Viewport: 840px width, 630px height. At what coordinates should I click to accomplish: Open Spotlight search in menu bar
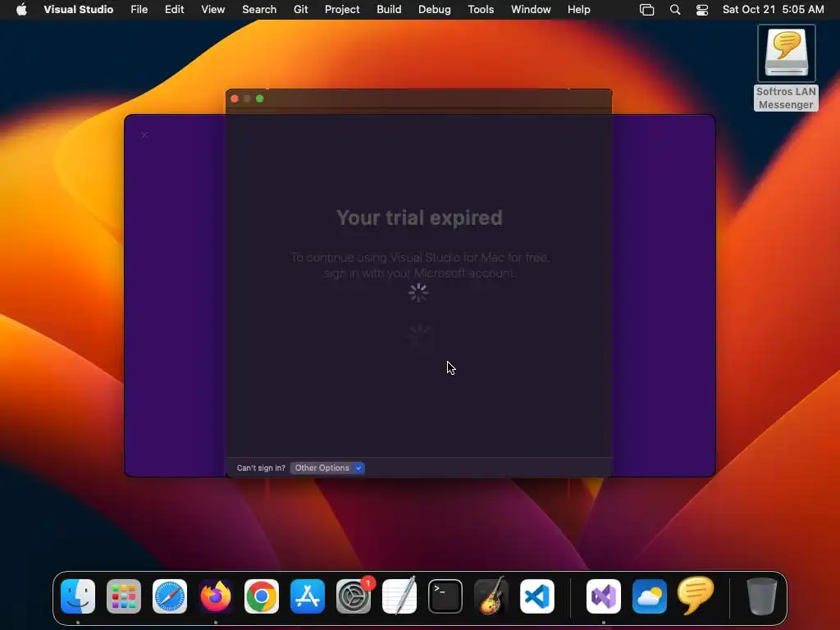click(675, 9)
